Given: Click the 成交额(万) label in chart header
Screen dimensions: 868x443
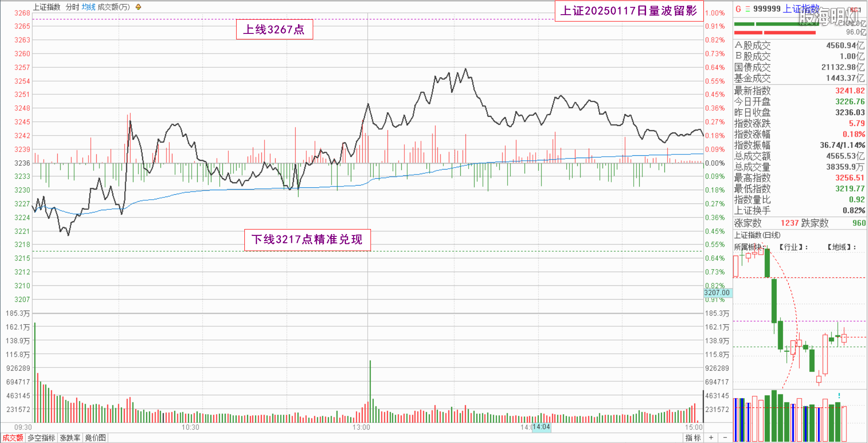Looking at the screenshot, I should coord(114,7).
